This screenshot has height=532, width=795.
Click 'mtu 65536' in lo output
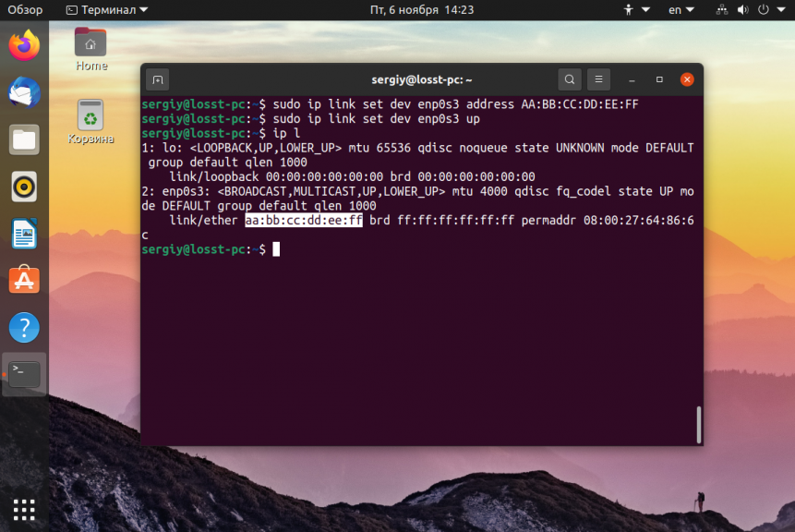tap(379, 148)
